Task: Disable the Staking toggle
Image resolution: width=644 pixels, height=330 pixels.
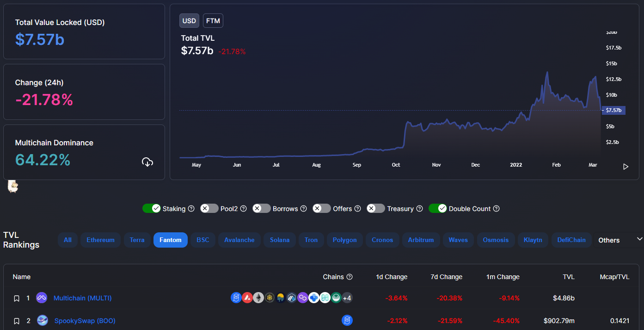Action: click(x=152, y=208)
